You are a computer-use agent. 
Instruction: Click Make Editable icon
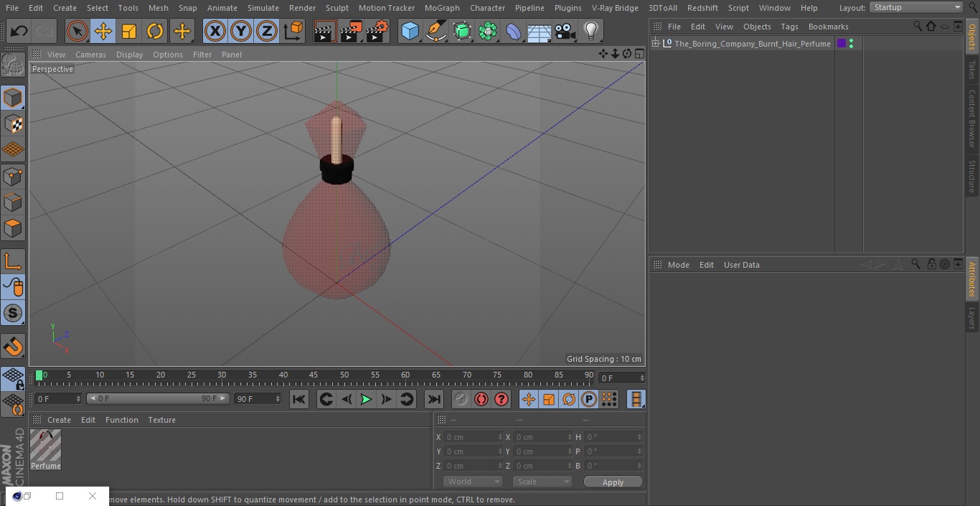point(13,66)
